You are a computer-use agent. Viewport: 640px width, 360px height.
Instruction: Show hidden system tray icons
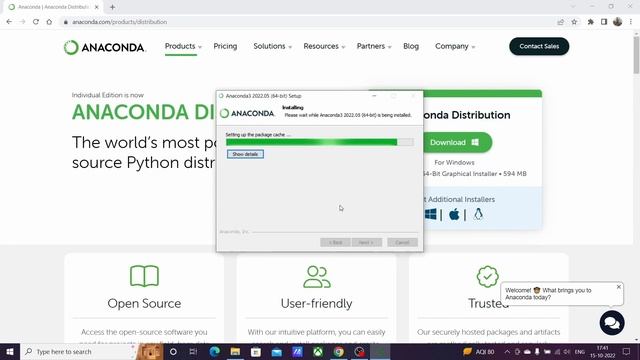pos(507,352)
